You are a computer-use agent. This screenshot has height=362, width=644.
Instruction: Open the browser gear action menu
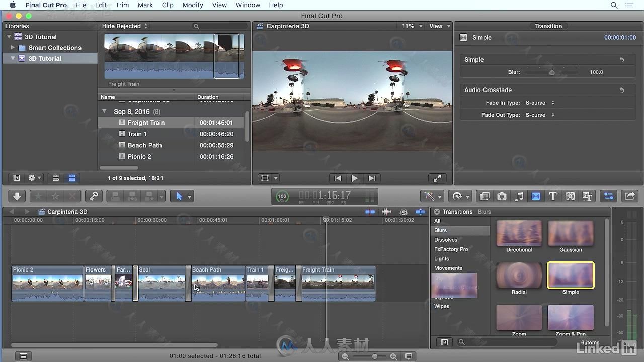(x=35, y=178)
